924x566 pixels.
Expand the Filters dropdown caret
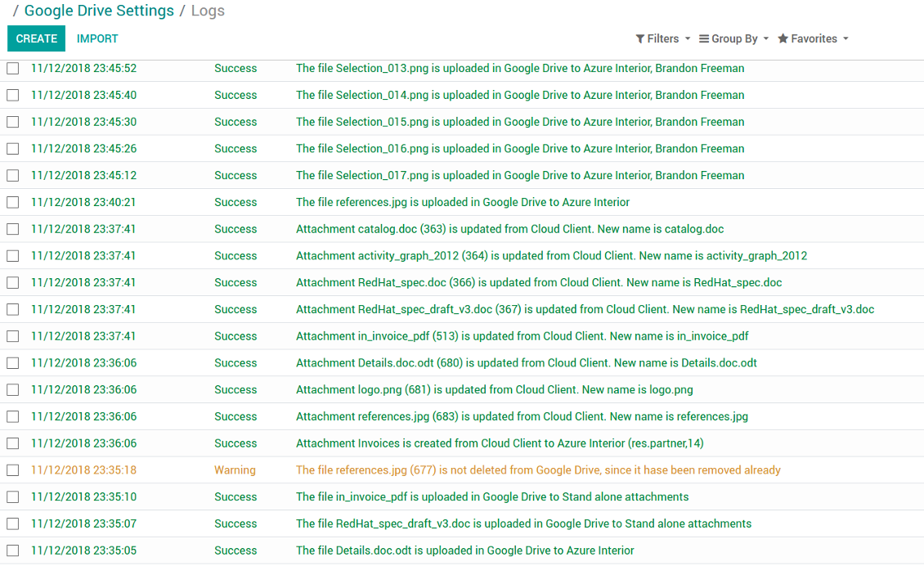(688, 39)
